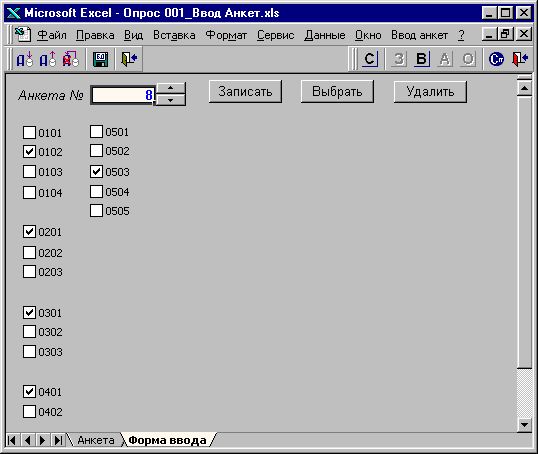Open the Ввод анкет menu
538x454 pixels.
pyautogui.click(x=419, y=35)
